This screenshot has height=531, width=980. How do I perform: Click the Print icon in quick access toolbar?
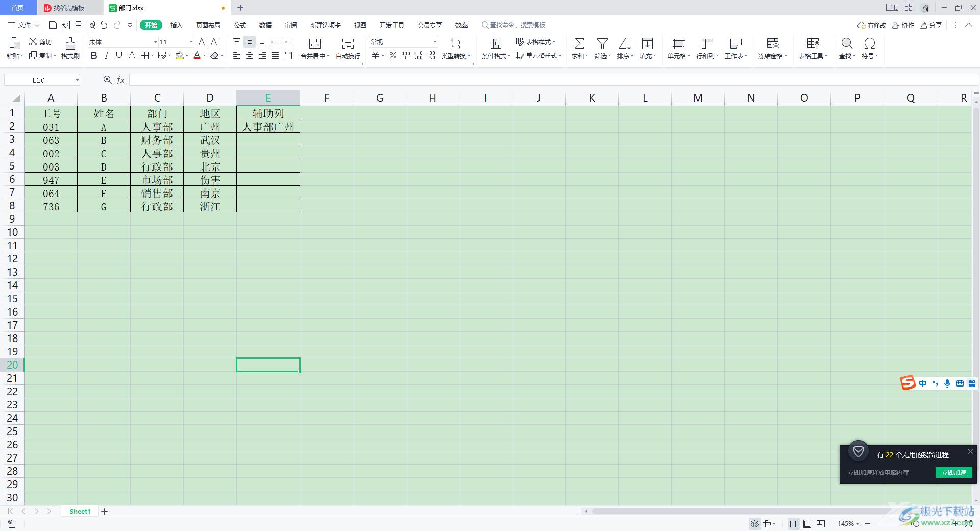point(78,25)
